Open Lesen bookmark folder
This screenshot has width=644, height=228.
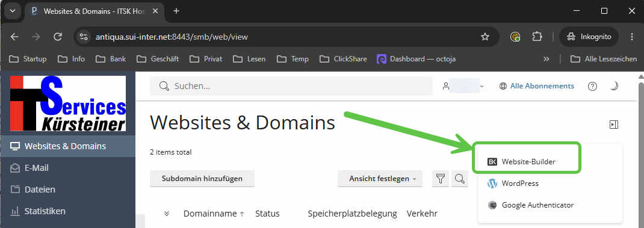[x=249, y=59]
